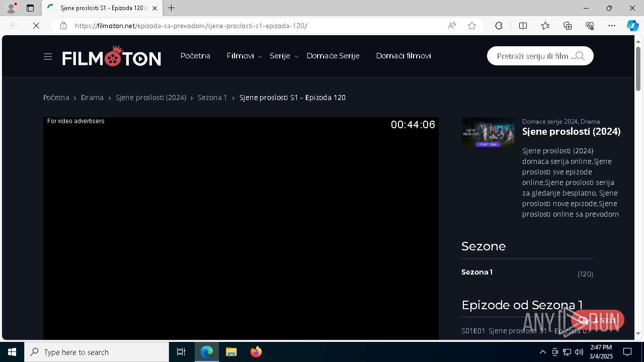Open Sjene proslosti (2024) title link
This screenshot has height=362, width=644.
(x=571, y=132)
